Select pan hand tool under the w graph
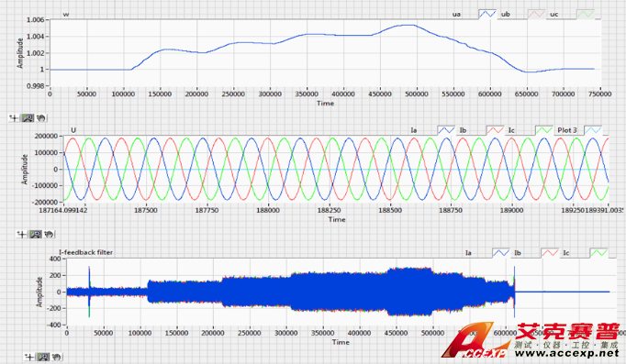 pos(40,118)
